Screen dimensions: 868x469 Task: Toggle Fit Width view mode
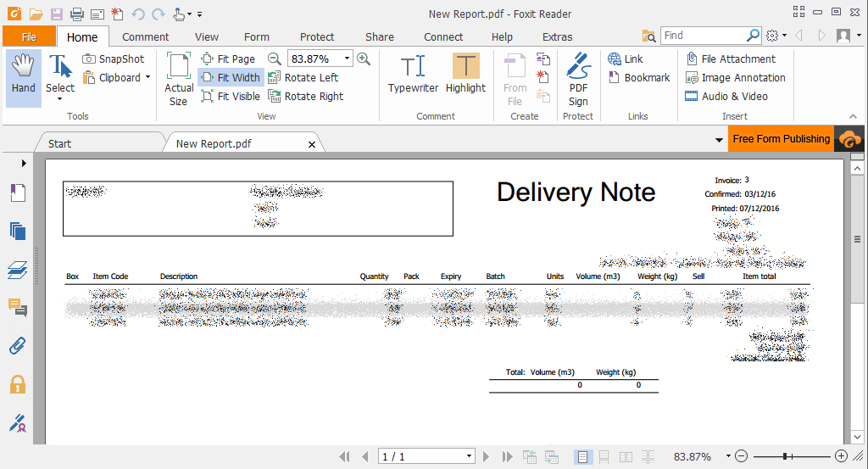click(231, 78)
